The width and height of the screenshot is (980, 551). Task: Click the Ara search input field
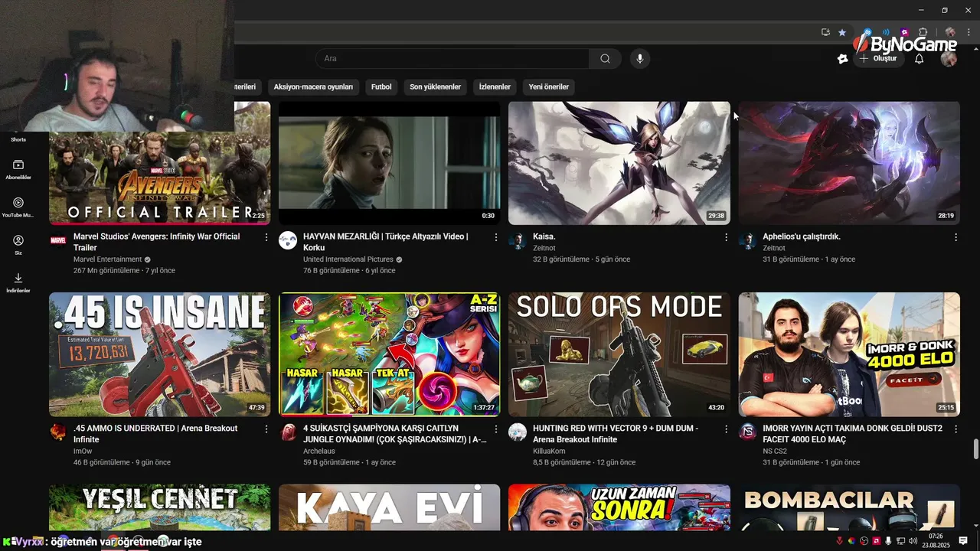(452, 59)
